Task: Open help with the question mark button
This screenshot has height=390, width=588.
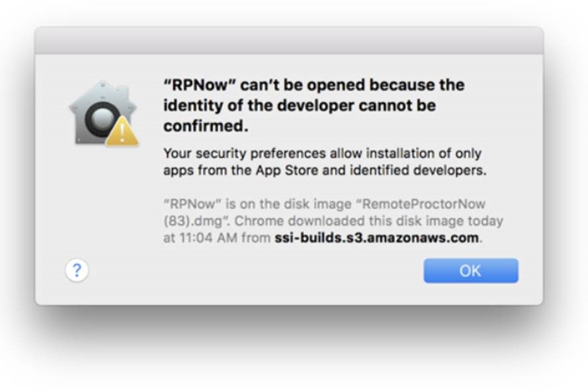Action: coord(77,270)
